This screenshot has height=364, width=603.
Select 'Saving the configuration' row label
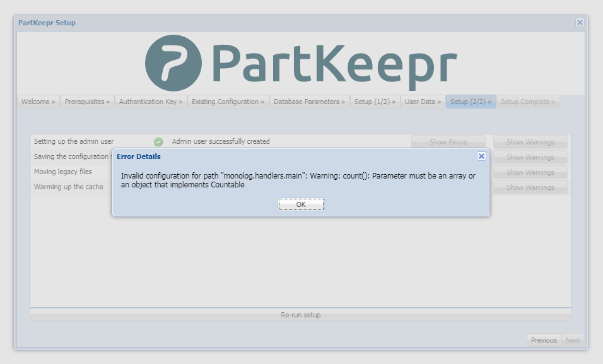pyautogui.click(x=71, y=156)
